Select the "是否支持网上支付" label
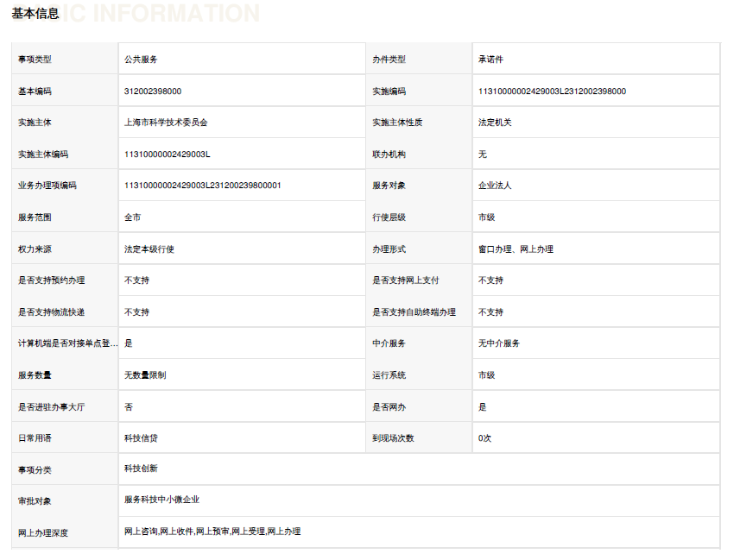740x560 pixels. (405, 280)
